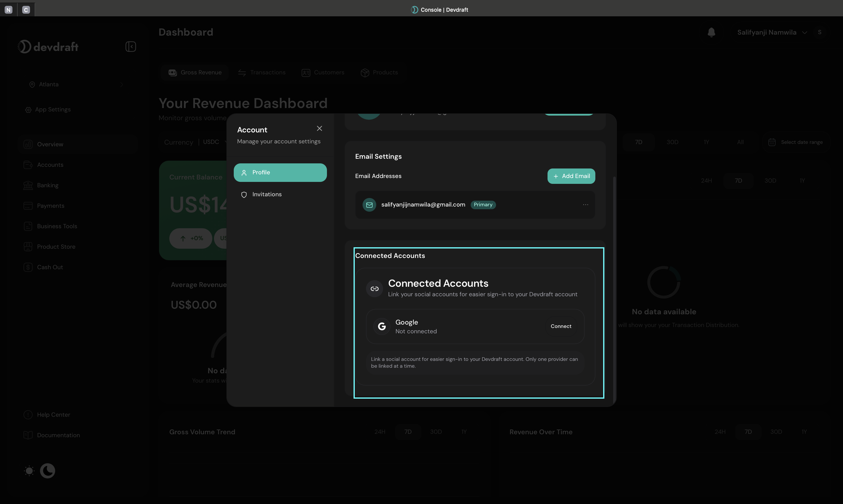
Task: Collapse the sidebar with the chevron icon
Action: pyautogui.click(x=131, y=47)
